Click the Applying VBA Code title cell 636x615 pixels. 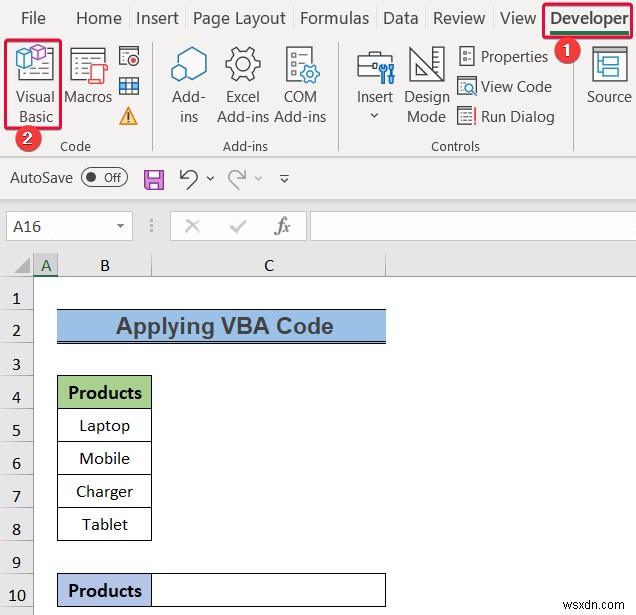pyautogui.click(x=221, y=326)
